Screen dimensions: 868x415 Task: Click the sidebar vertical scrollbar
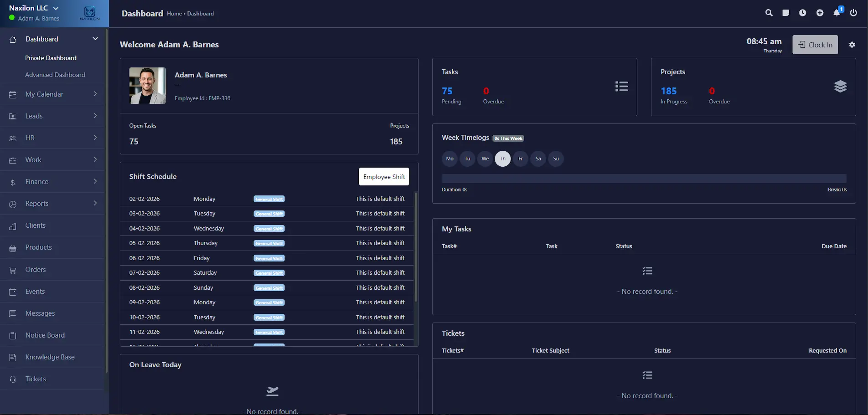pos(107,200)
